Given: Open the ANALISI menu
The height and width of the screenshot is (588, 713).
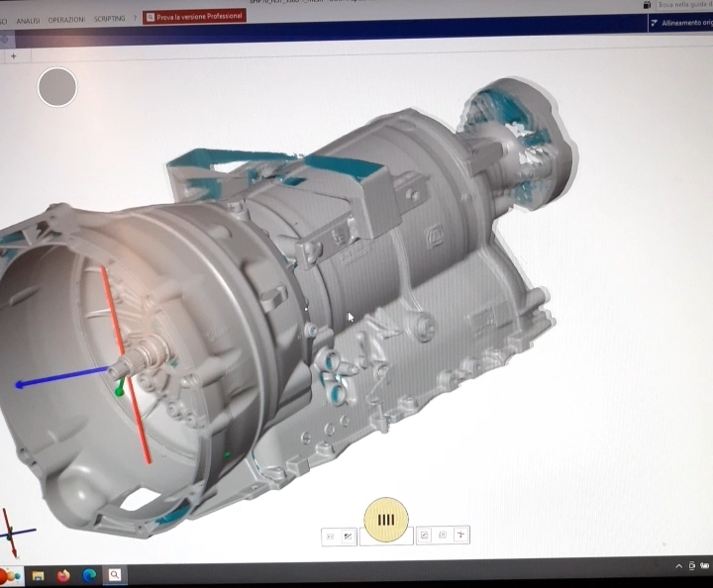Looking at the screenshot, I should [x=28, y=21].
